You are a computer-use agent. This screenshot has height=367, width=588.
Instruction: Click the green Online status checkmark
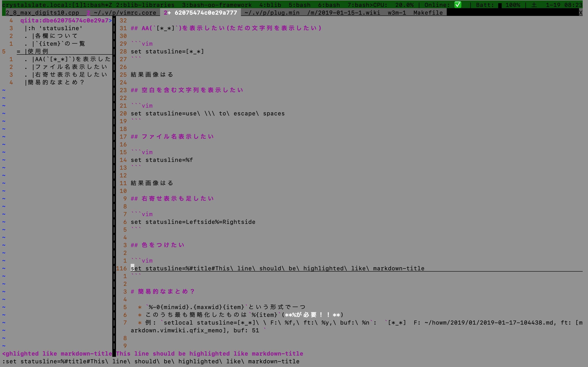click(x=458, y=4)
